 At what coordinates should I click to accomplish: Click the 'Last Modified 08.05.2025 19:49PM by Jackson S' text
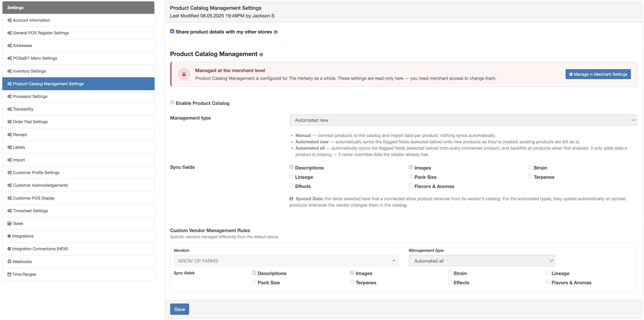tap(222, 16)
